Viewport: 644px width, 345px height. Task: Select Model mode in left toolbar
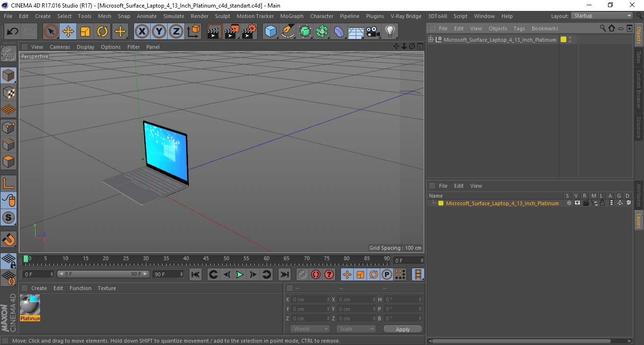click(9, 75)
